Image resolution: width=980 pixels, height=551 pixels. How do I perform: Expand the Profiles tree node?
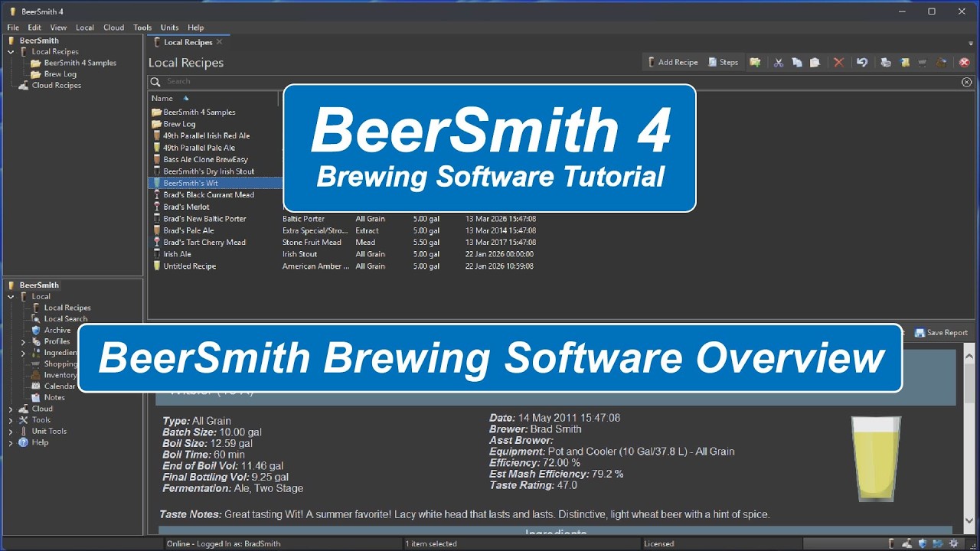[23, 341]
